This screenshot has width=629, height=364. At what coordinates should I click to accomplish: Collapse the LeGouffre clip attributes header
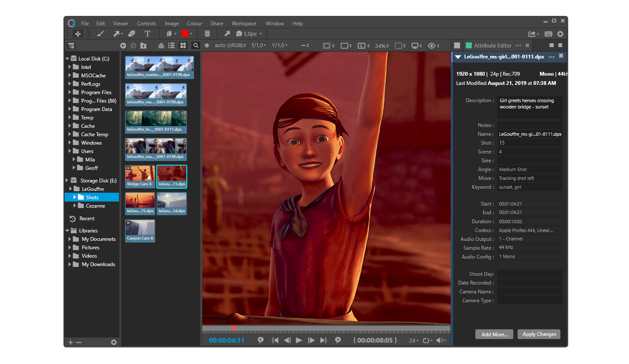pyautogui.click(x=458, y=57)
